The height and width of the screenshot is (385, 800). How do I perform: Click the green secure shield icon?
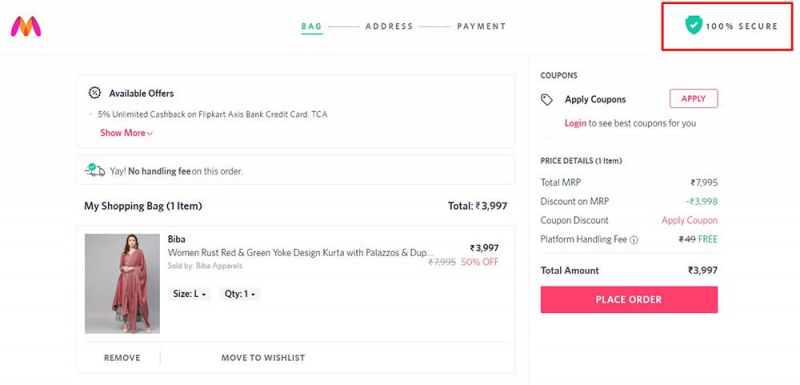click(693, 25)
